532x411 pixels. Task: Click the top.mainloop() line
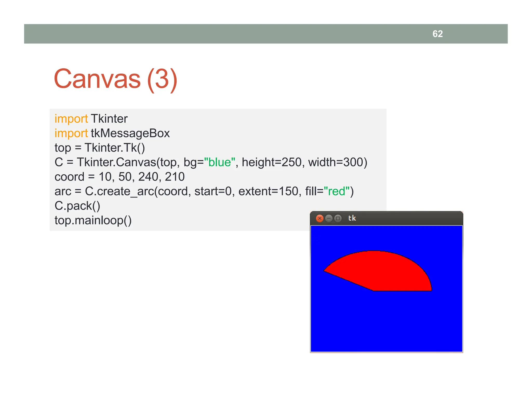point(93,221)
